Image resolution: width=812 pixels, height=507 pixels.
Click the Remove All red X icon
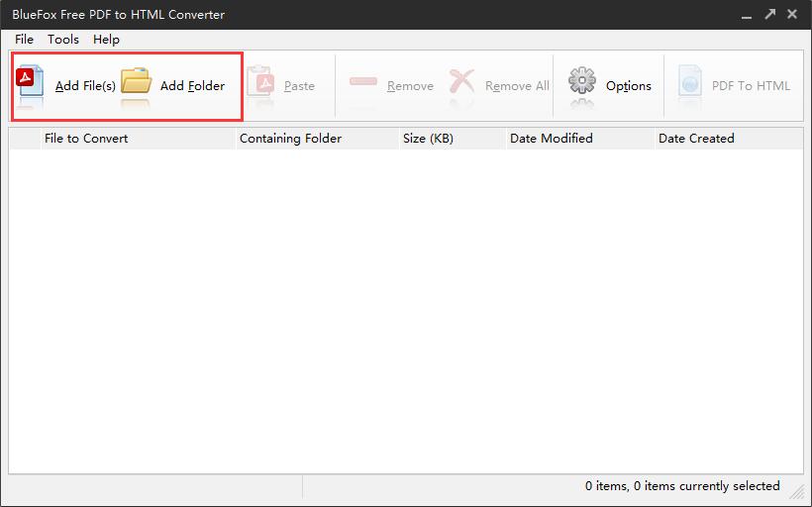click(461, 81)
